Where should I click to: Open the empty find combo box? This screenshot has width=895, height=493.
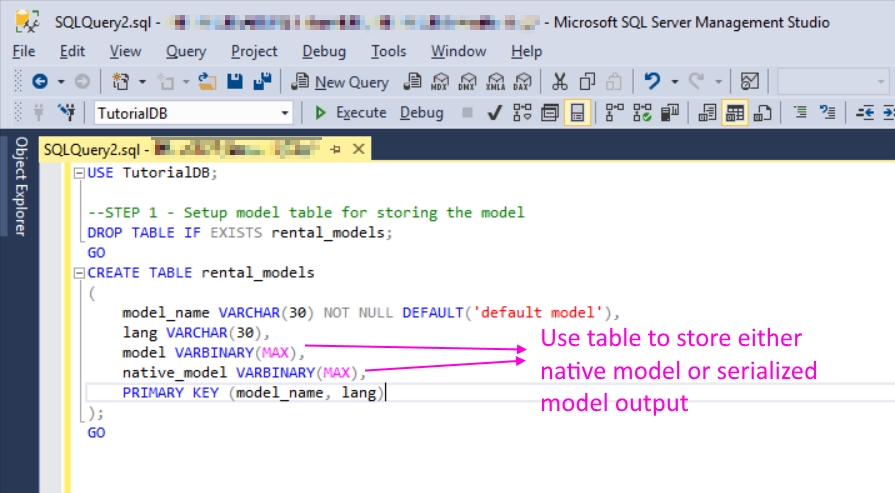point(833,82)
